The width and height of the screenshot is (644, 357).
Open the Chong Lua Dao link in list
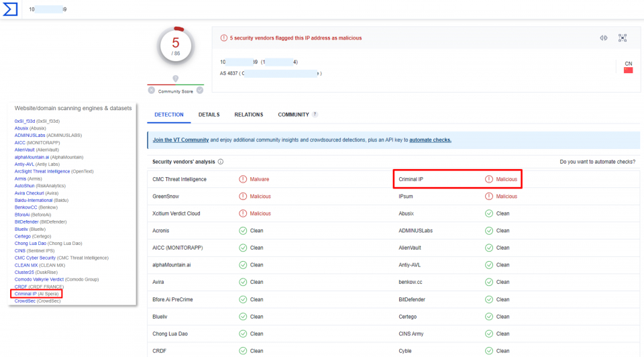tap(30, 243)
